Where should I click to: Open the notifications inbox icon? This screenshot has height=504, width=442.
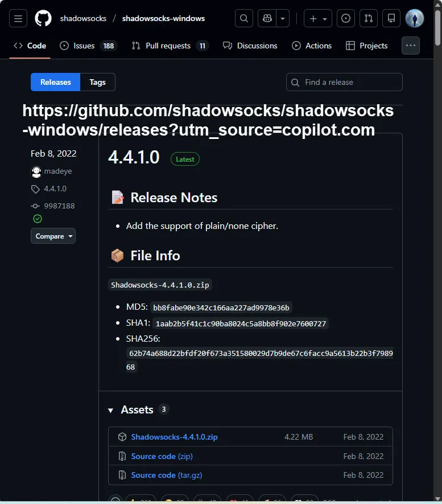(391, 18)
